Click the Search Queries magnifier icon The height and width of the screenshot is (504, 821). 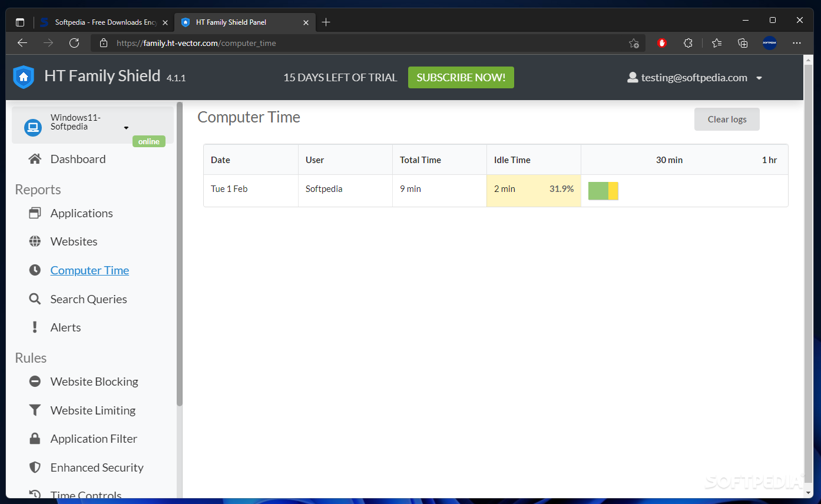pos(35,299)
